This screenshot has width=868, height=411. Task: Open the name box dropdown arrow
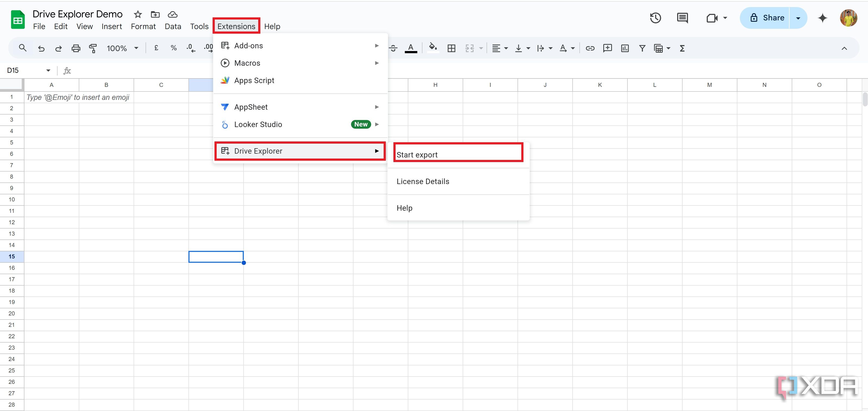tap(48, 70)
